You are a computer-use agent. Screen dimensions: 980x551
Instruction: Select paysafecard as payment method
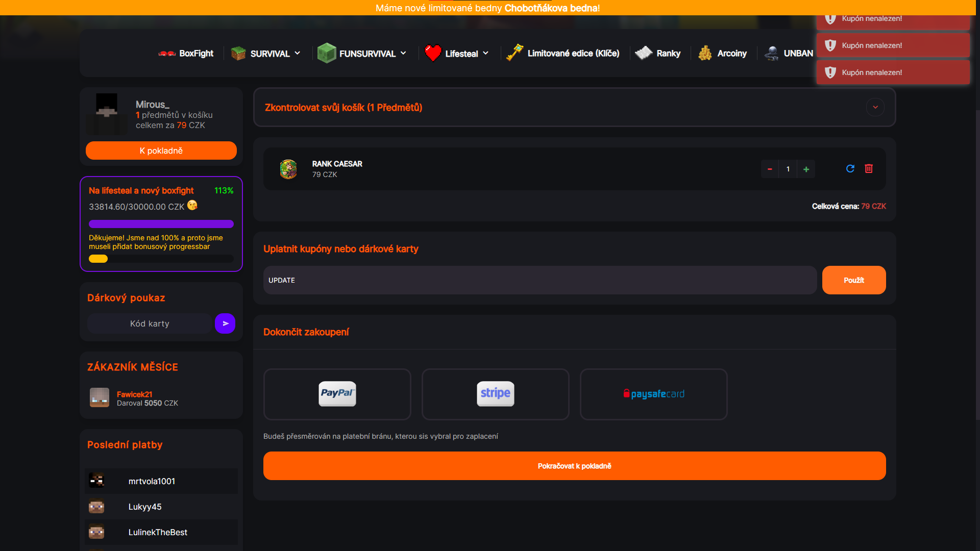click(x=653, y=394)
